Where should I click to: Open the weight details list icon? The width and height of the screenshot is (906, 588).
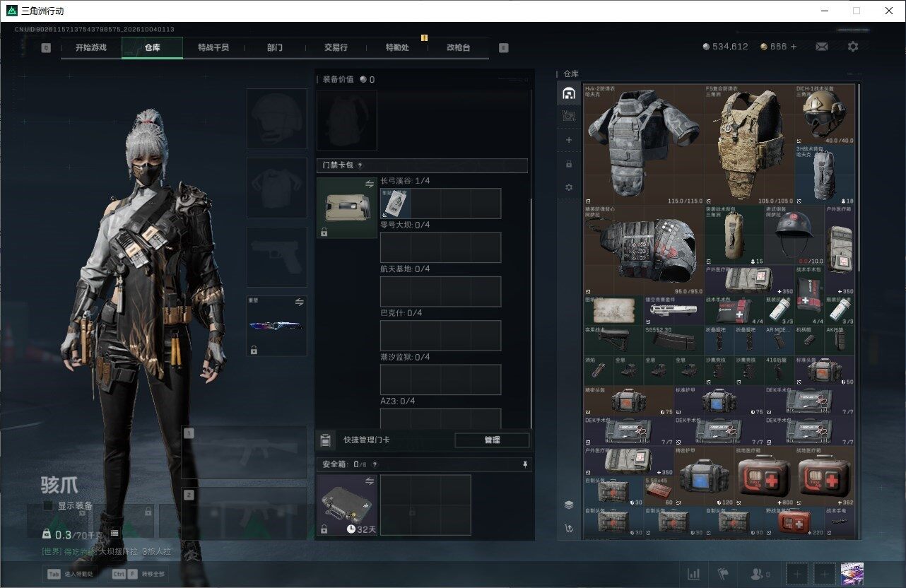pyautogui.click(x=114, y=532)
